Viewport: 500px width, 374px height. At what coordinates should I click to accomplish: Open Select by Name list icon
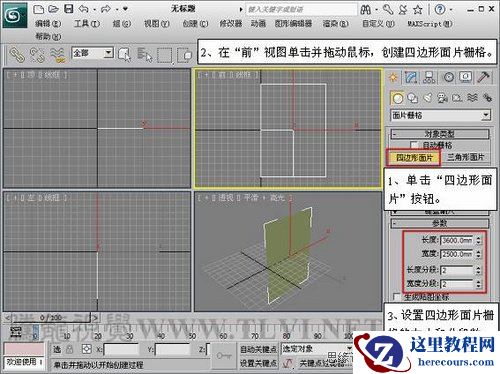pos(145,55)
